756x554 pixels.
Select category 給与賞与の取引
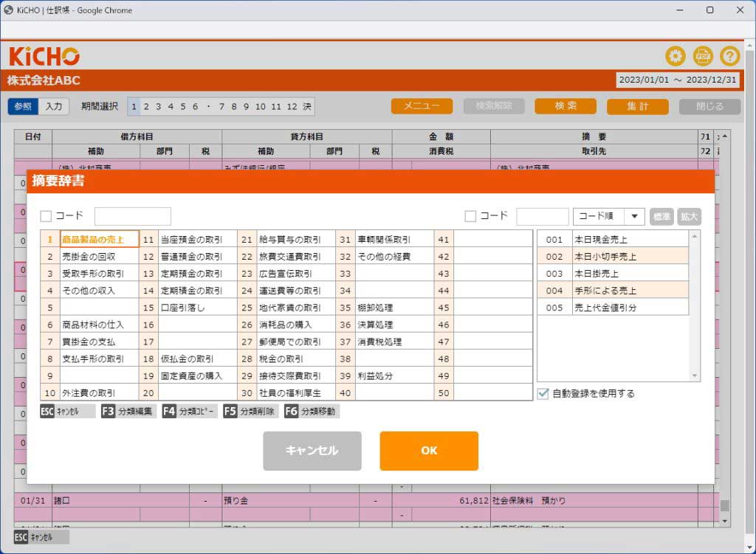click(x=296, y=240)
